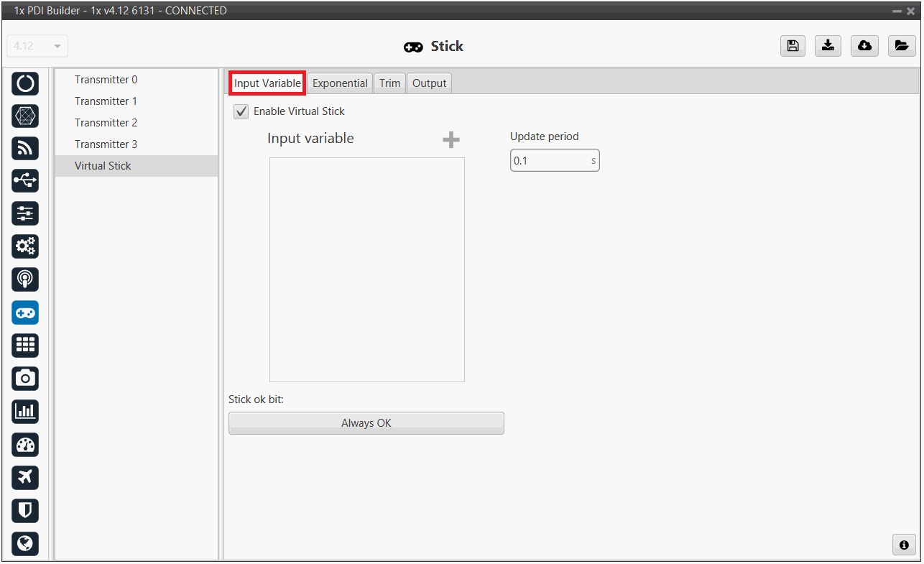Click the open folder icon
This screenshot has height=564, width=924.
click(901, 46)
